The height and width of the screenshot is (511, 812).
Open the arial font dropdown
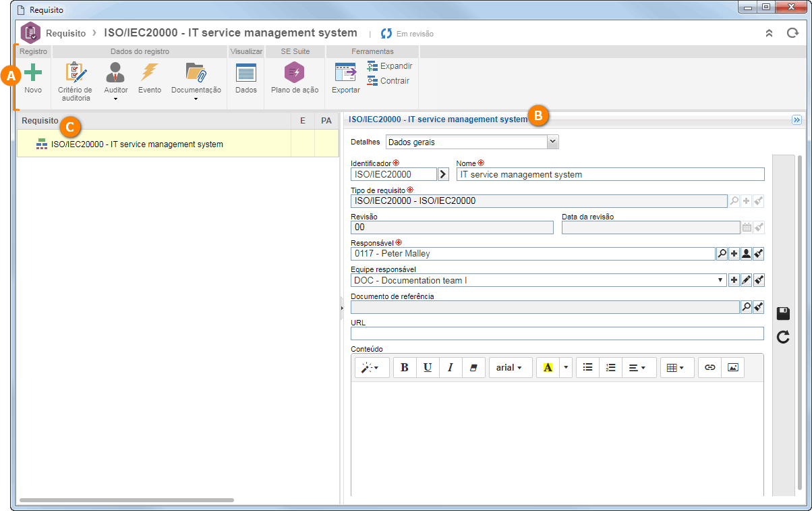[510, 367]
